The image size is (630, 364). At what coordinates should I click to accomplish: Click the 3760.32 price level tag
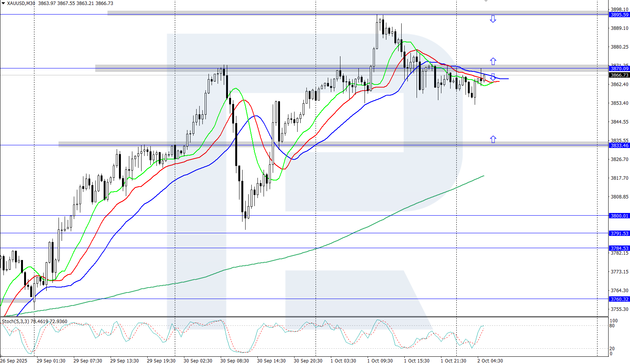tap(619, 299)
